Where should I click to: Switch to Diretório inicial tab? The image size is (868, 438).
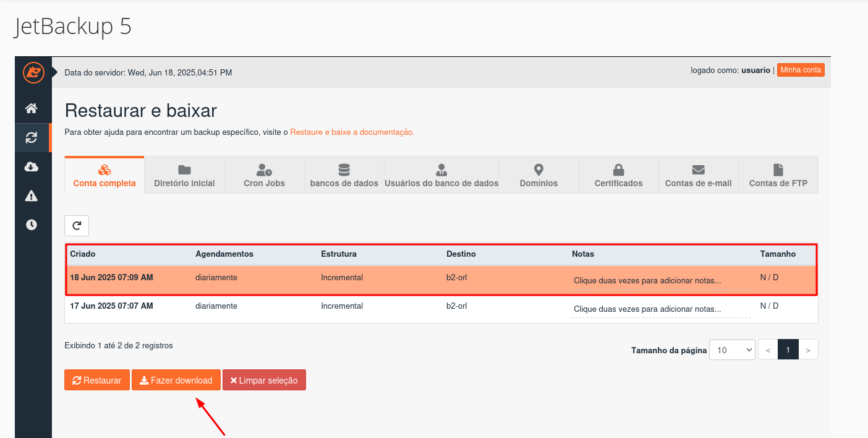(x=184, y=176)
